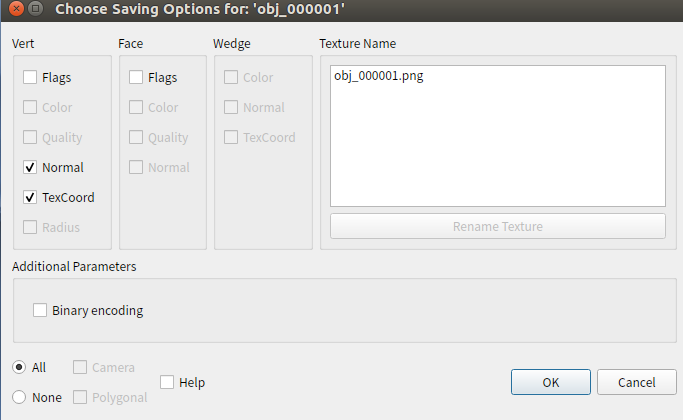Confirm saving with the OK button
683x420 pixels.
551,382
